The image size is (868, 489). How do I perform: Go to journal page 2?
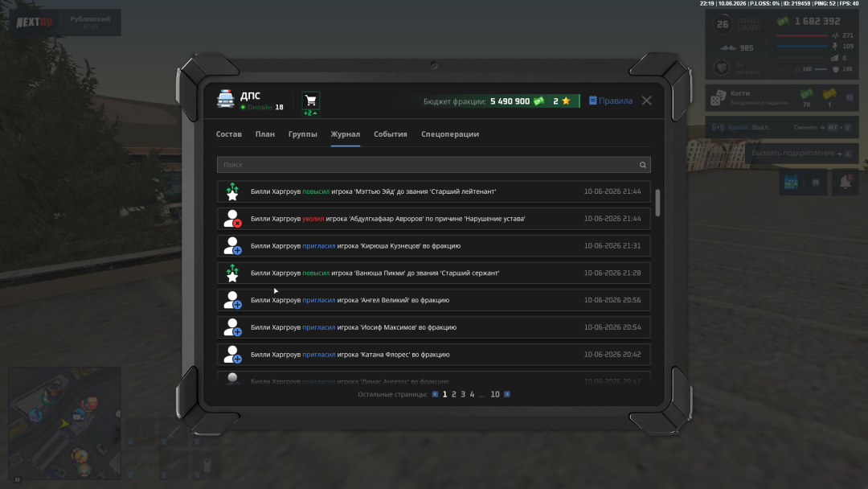(x=454, y=394)
